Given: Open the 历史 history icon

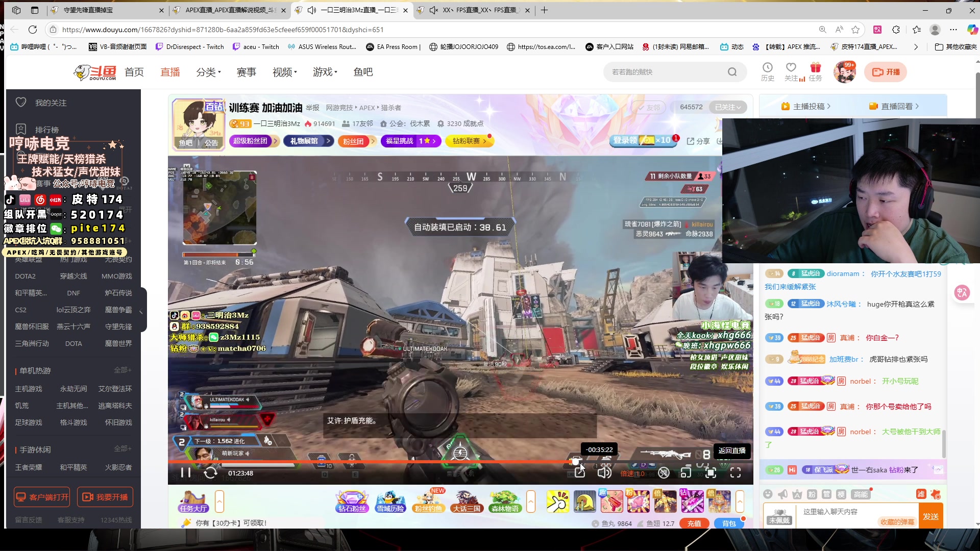Looking at the screenshot, I should point(768,72).
